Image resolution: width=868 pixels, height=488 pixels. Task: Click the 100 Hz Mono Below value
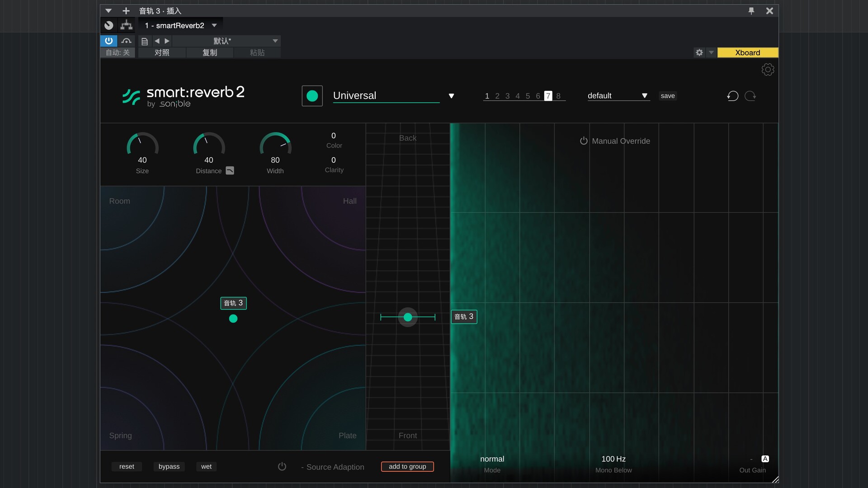tap(613, 459)
